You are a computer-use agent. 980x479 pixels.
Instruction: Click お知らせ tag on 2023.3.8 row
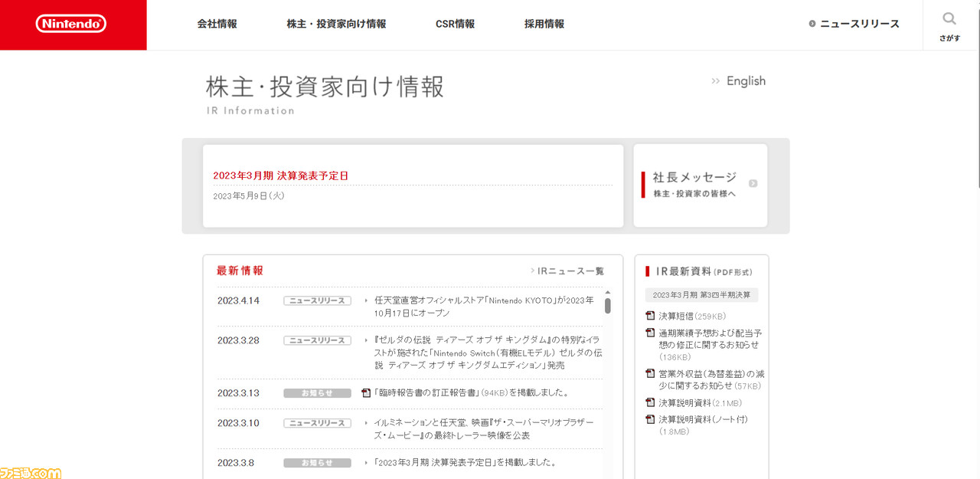point(317,463)
